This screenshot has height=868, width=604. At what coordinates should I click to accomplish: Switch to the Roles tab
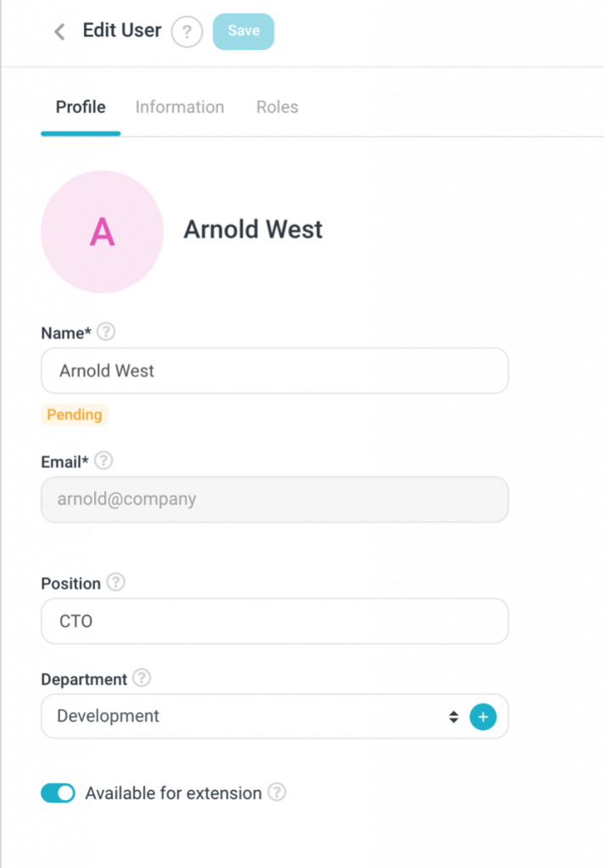[x=277, y=108]
